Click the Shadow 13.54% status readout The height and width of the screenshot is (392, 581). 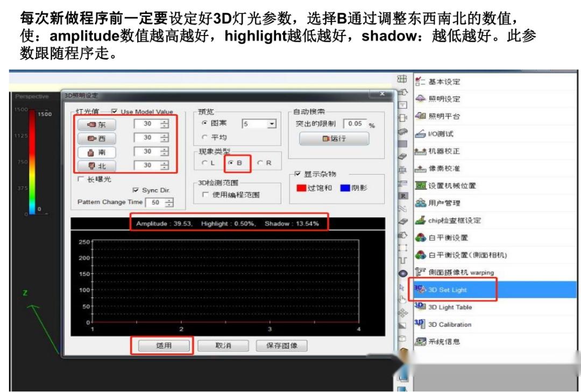[292, 223]
